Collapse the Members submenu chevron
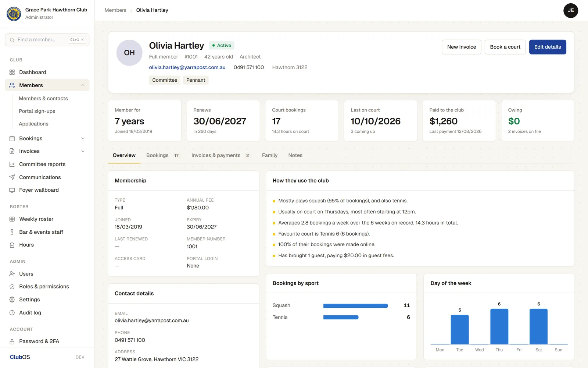 (83, 85)
